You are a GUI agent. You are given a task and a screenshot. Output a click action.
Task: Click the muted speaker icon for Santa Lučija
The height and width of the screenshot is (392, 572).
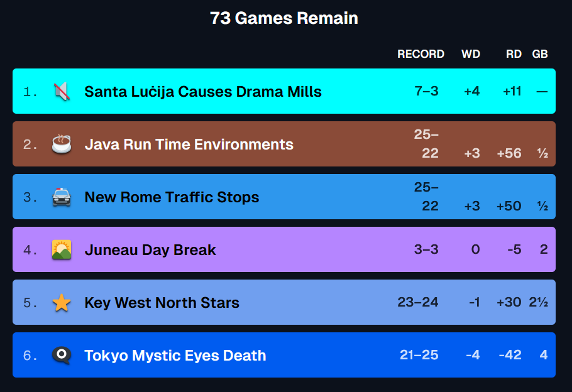click(x=62, y=91)
